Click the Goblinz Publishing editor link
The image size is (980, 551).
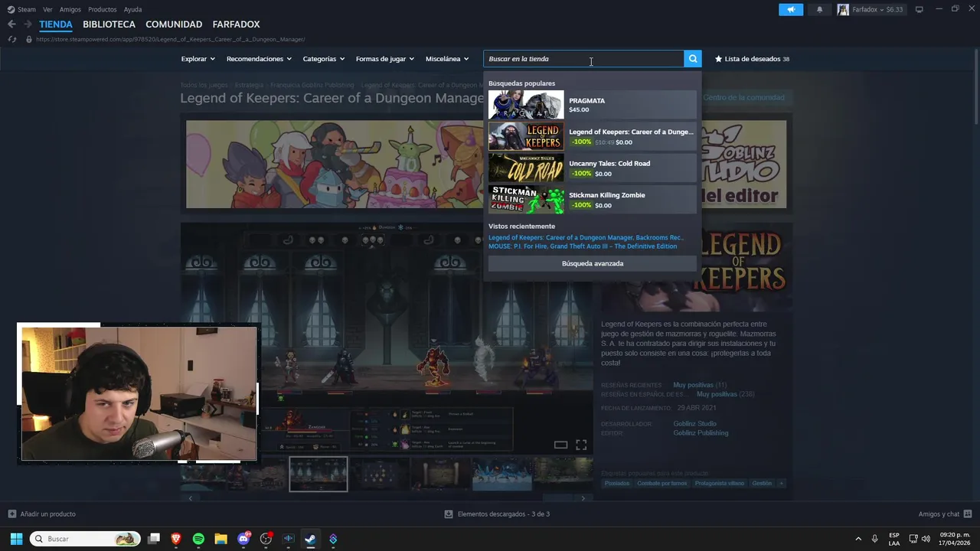(x=701, y=433)
